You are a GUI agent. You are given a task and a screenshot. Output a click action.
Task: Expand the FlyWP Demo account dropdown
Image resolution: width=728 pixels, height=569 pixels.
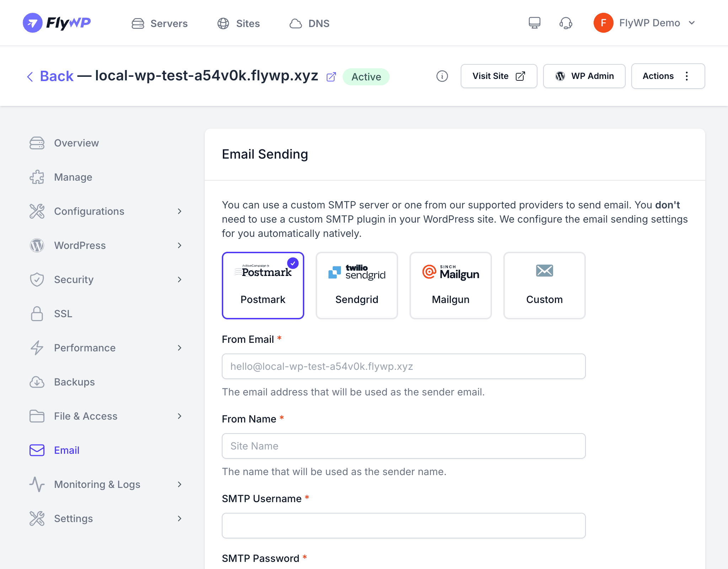pyautogui.click(x=691, y=23)
